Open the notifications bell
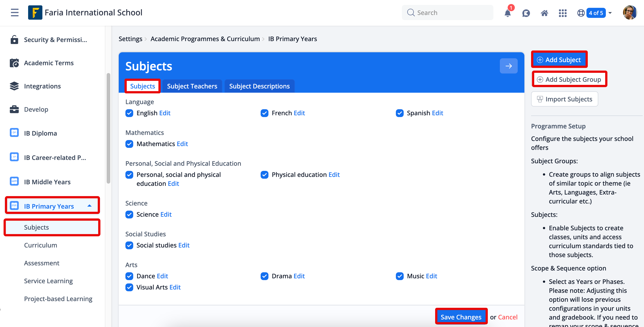Screen dimensions: 644x327 (508, 13)
